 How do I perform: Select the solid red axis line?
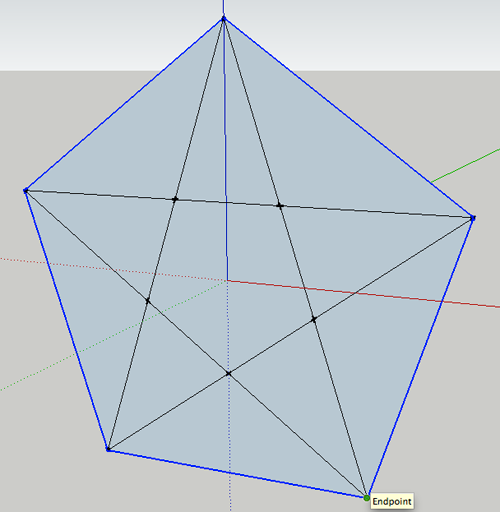pyautogui.click(x=363, y=293)
